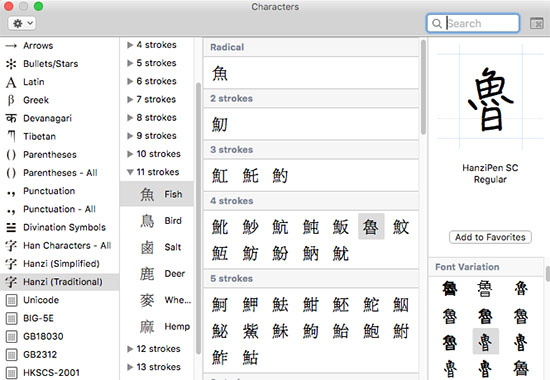Click the Search field

coord(473,24)
